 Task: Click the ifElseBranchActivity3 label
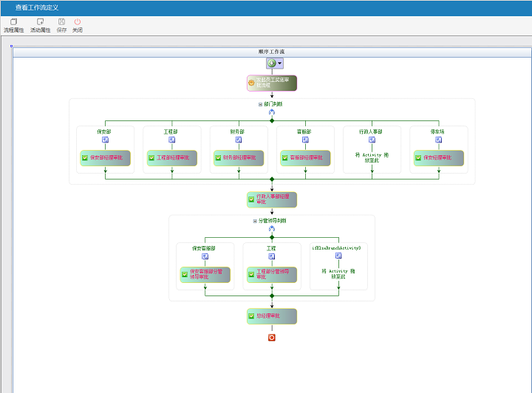point(337,248)
